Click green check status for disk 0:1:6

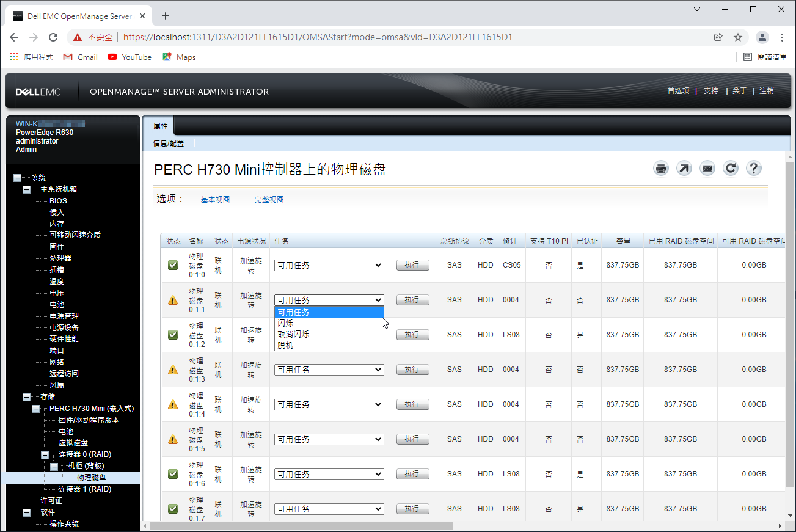click(x=173, y=474)
